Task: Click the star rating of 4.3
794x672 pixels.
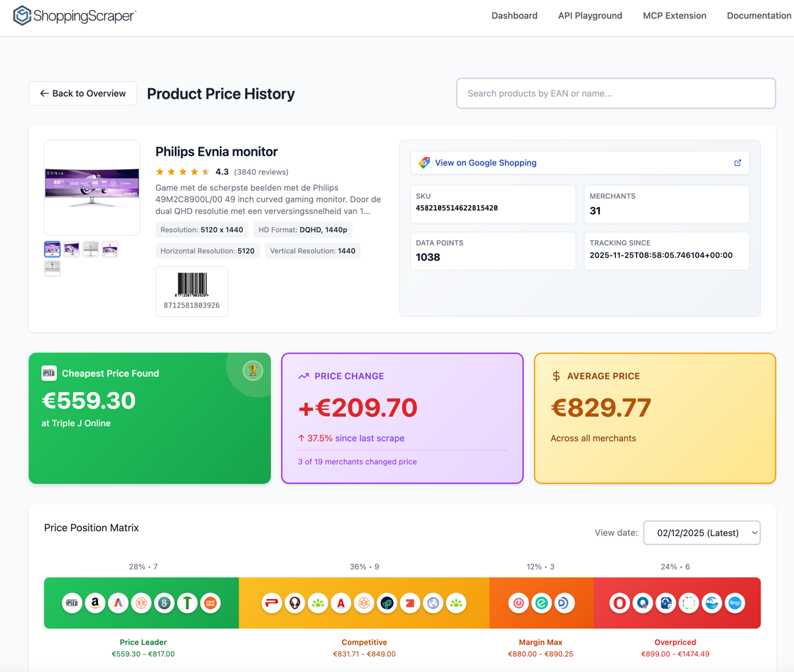Action: pyautogui.click(x=182, y=172)
